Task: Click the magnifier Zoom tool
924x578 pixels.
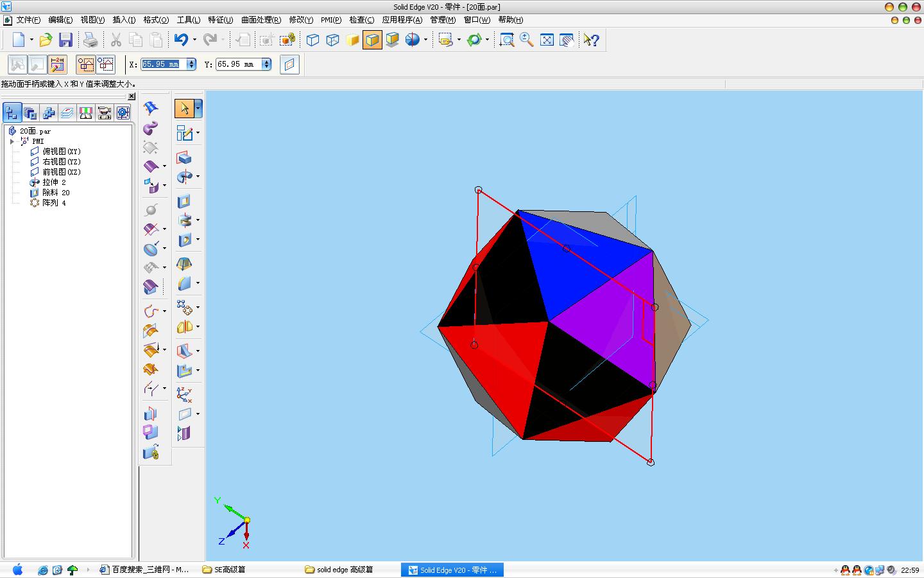Action: 527,40
